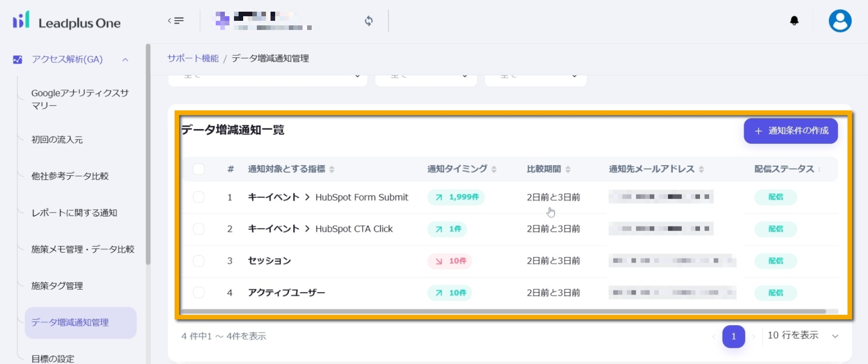Screen dimensions: 868x364
Task: Open the 10 行を表示 rows dropdown
Action: (803, 336)
